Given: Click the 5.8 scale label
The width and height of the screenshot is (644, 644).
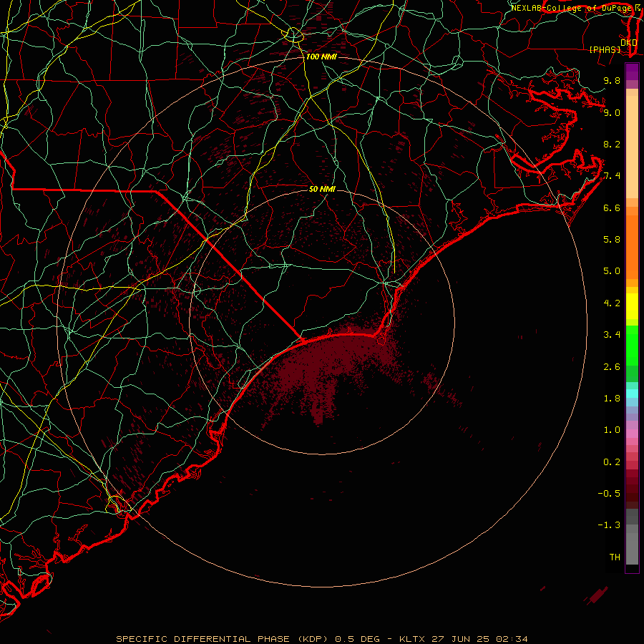Looking at the screenshot, I should [x=612, y=240].
